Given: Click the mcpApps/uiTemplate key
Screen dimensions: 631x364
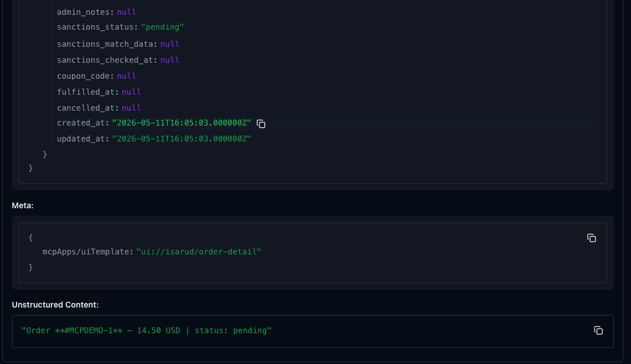Looking at the screenshot, I should [87, 252].
